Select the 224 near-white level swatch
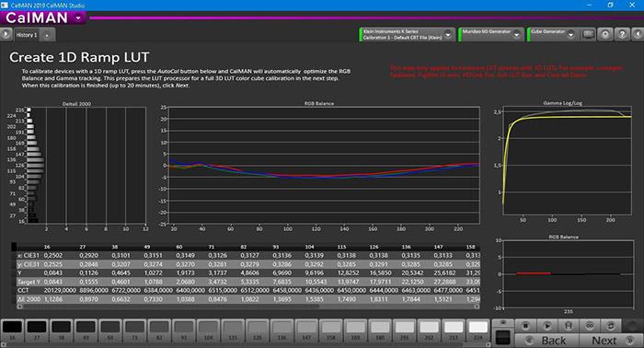This screenshot has width=644, height=348. click(x=478, y=331)
